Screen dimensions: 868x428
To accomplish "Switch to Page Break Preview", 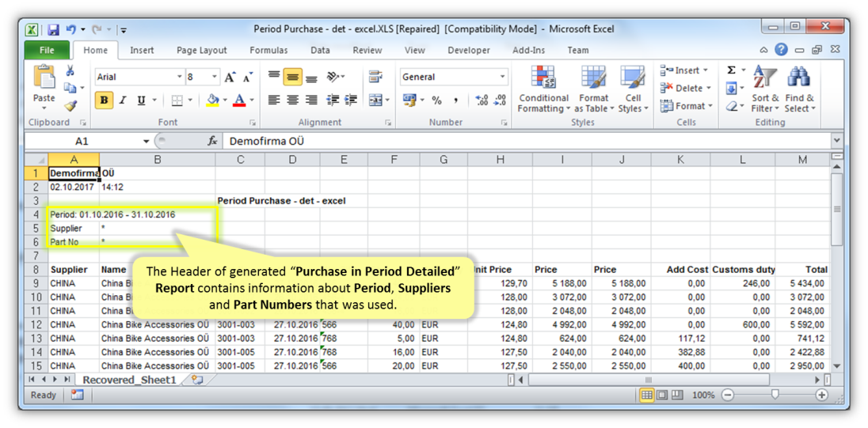I will (x=677, y=395).
